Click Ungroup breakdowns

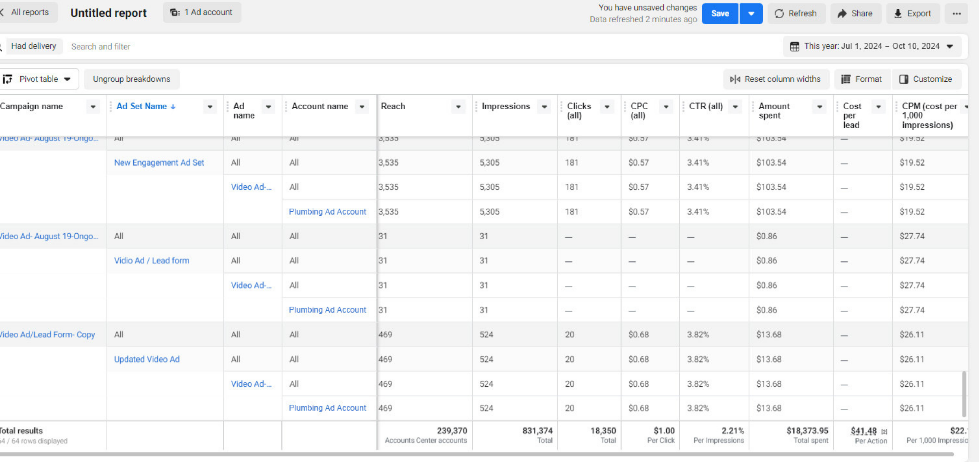coord(132,79)
